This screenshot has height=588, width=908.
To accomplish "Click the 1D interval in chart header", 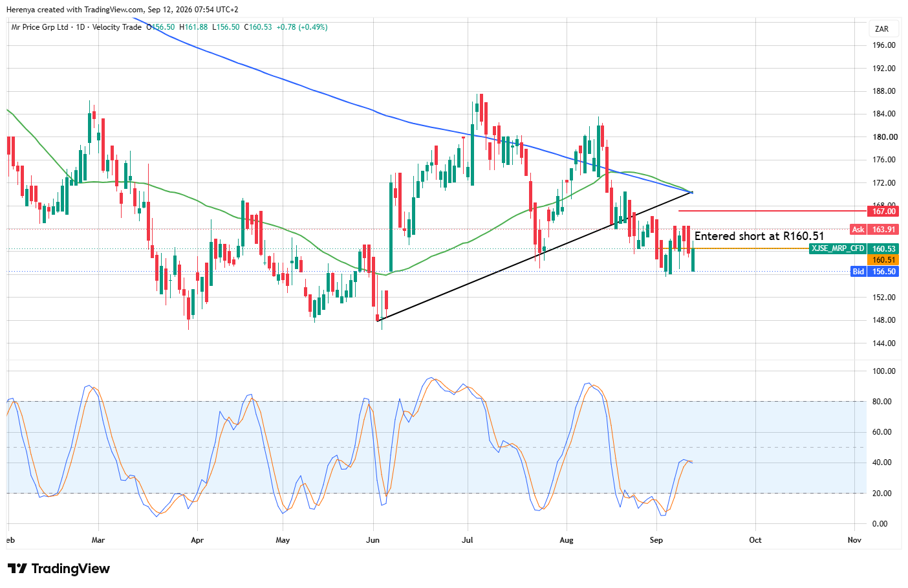I will point(81,27).
